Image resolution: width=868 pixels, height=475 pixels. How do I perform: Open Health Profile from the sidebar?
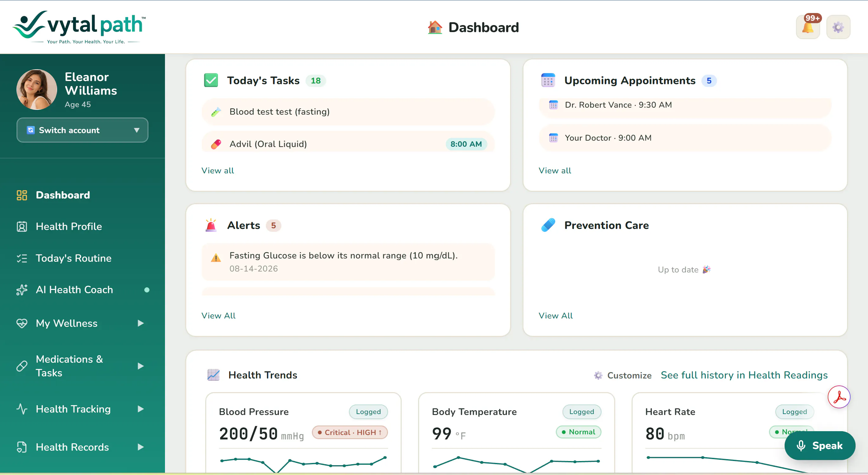tap(69, 226)
